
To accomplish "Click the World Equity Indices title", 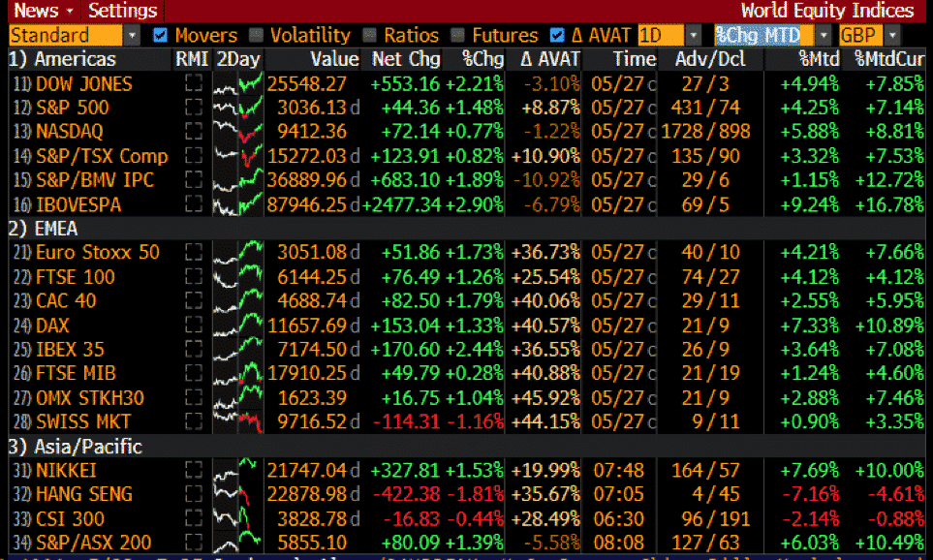I will click(827, 11).
